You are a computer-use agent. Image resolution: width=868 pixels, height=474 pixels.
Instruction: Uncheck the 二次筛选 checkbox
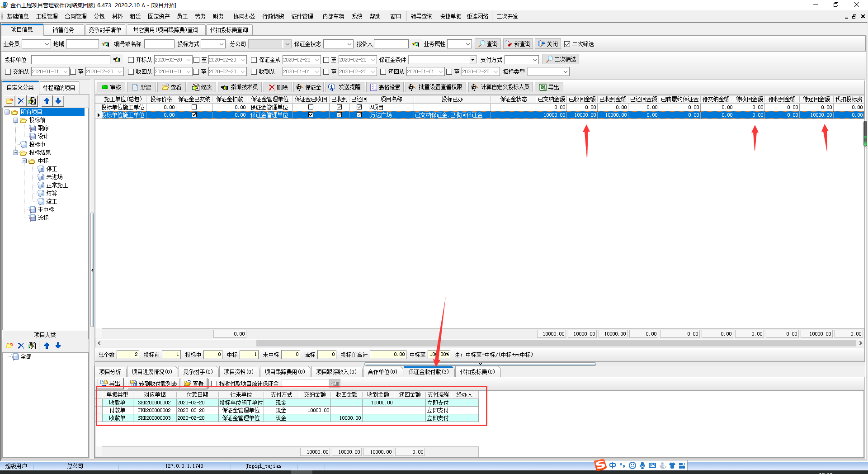567,44
